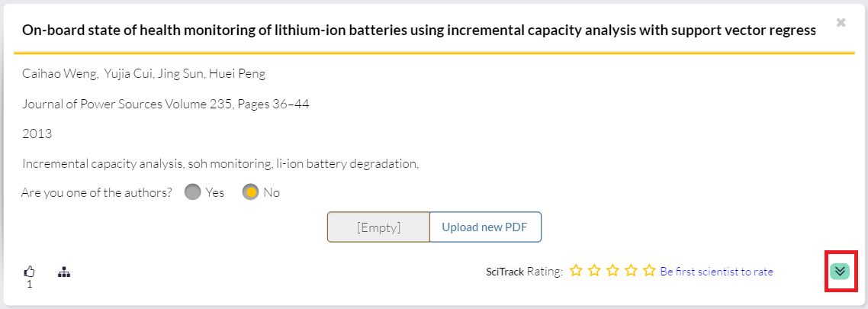Click the hierarchy tree icon
The image size is (868, 309).
tap(64, 271)
